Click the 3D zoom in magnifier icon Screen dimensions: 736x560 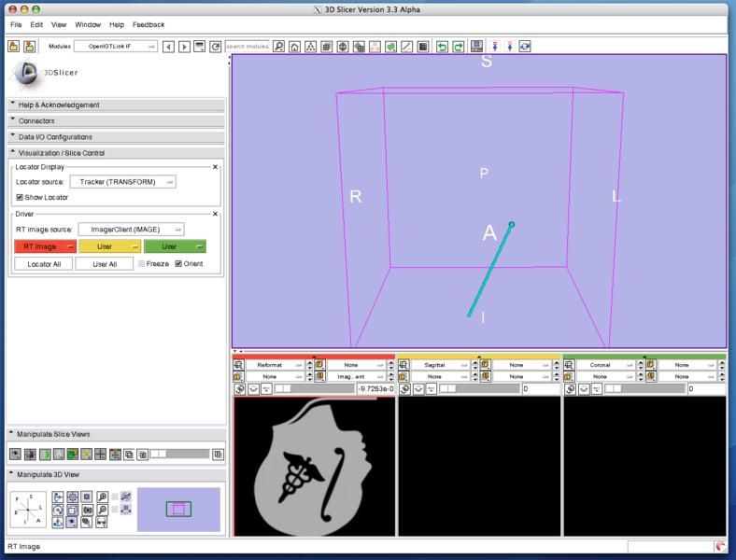click(x=102, y=497)
